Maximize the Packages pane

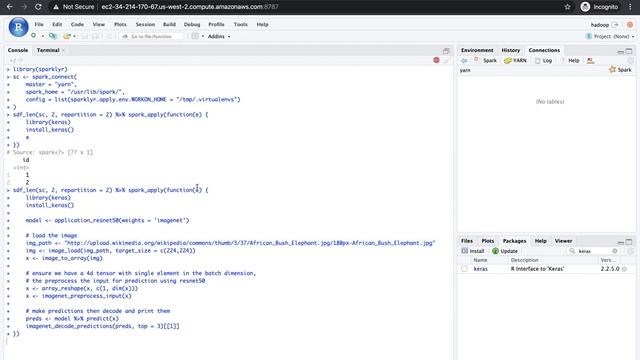click(629, 242)
